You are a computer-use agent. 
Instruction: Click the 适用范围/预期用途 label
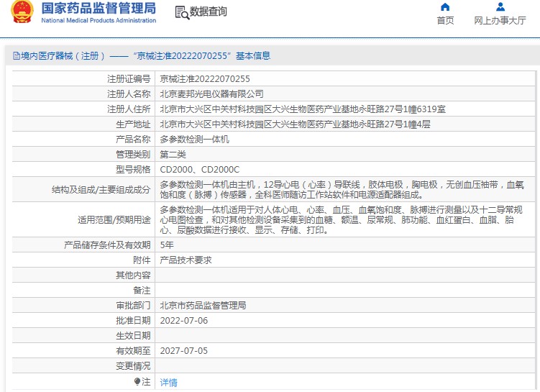click(114, 220)
